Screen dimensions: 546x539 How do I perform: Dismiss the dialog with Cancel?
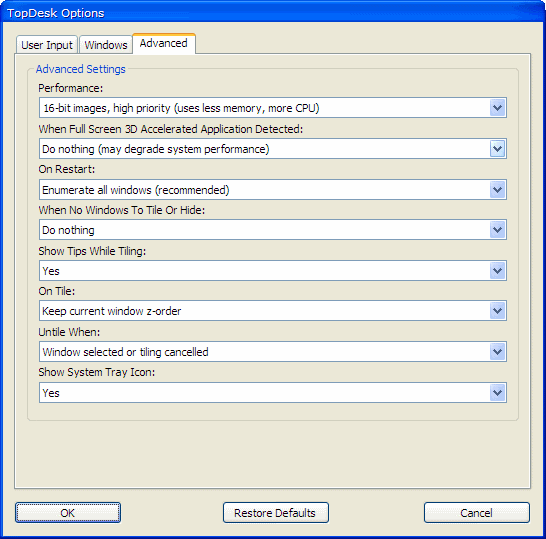(x=476, y=513)
